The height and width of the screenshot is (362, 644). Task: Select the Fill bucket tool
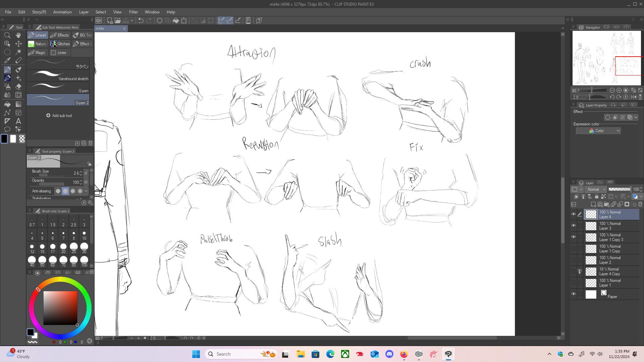pyautogui.click(x=7, y=104)
